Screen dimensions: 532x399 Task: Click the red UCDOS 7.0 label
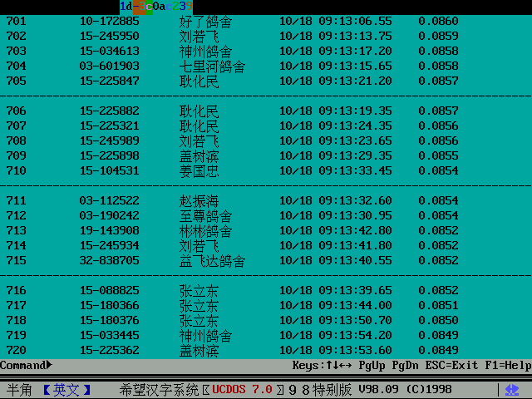tap(242, 390)
